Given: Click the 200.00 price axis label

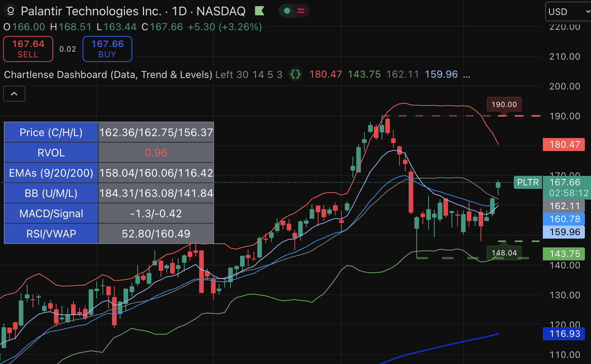Looking at the screenshot, I should coord(565,86).
